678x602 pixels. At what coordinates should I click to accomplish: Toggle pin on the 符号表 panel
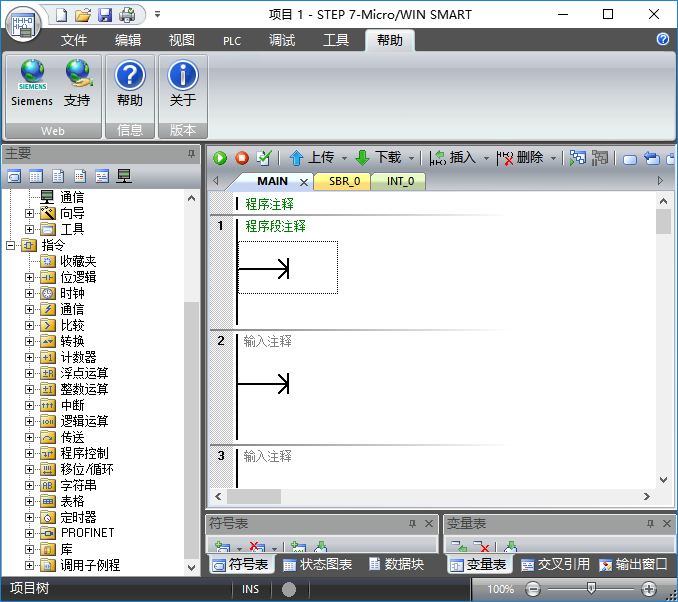pyautogui.click(x=413, y=524)
